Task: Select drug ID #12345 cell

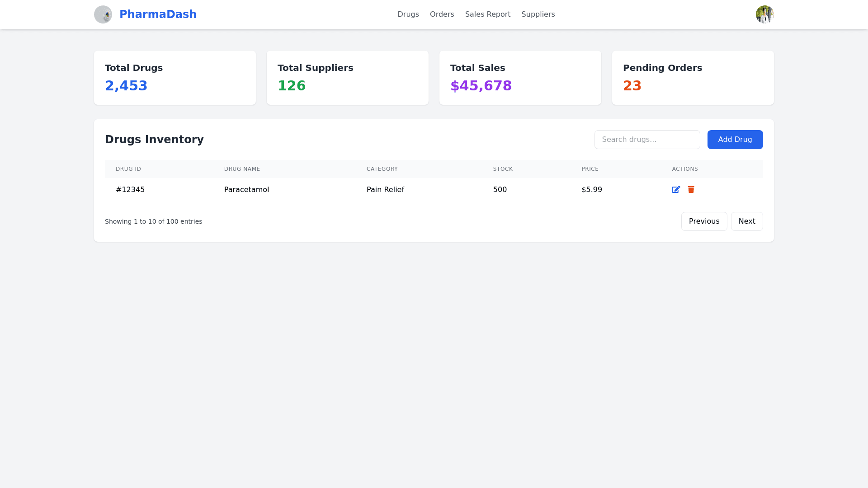Action: pyautogui.click(x=130, y=190)
